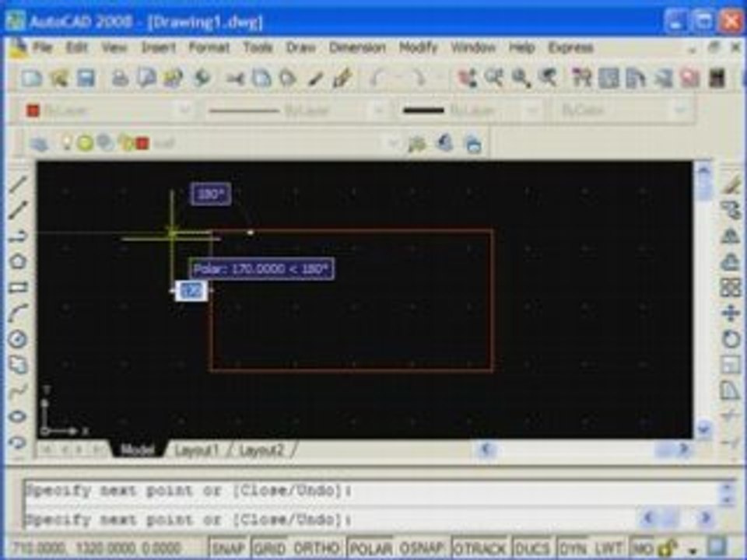This screenshot has height=560, width=747.
Task: Select the Polygon draw tool
Action: pos(18,261)
